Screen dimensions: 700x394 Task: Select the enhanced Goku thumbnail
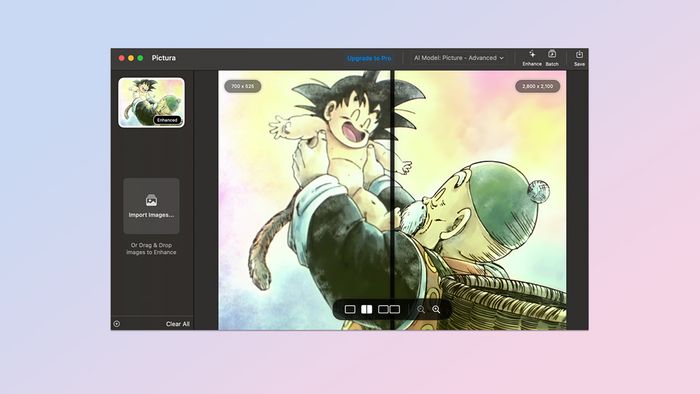(x=151, y=103)
